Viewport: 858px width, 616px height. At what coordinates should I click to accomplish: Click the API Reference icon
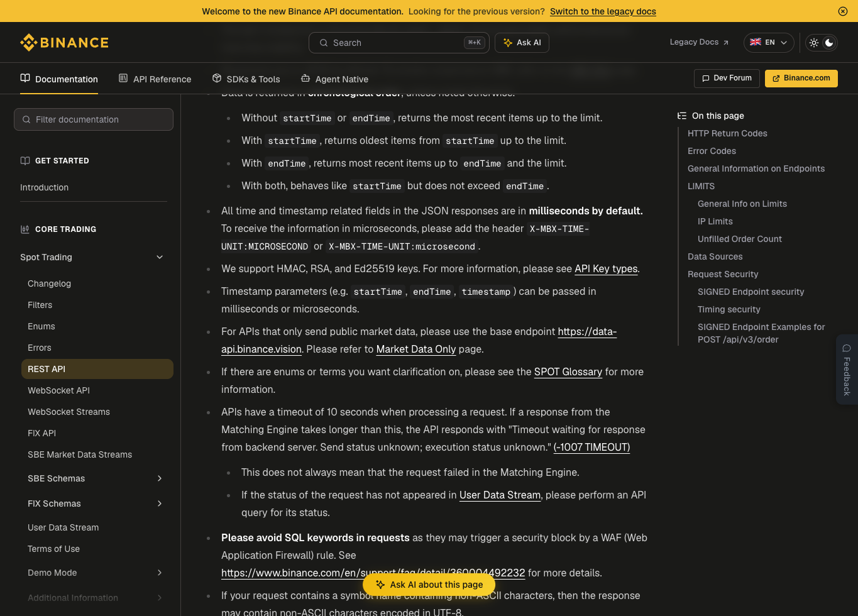(123, 78)
